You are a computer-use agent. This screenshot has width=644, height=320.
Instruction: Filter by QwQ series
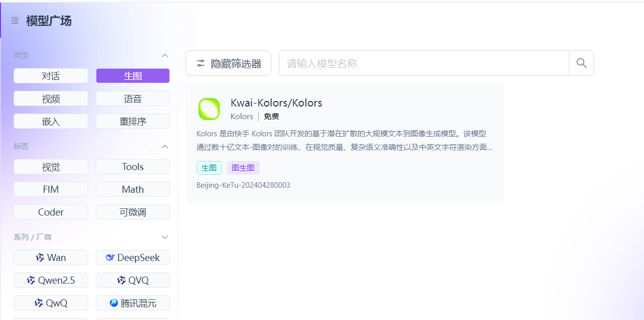(x=51, y=303)
